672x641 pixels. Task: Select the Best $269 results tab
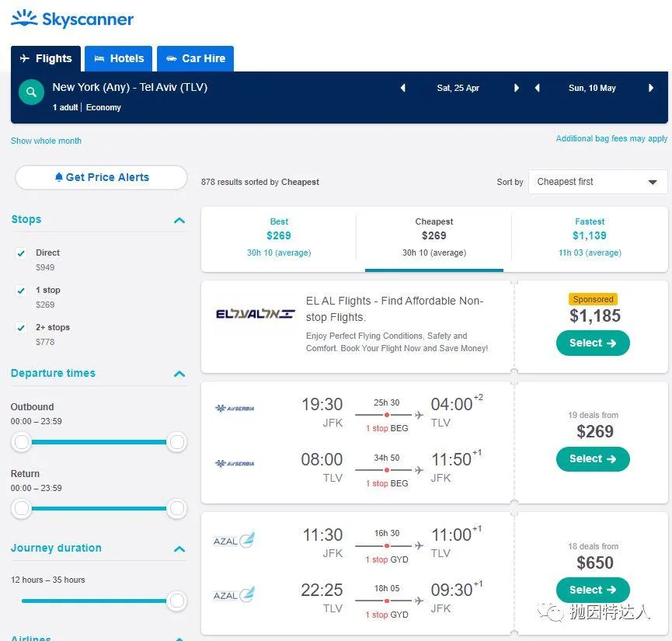pos(279,237)
